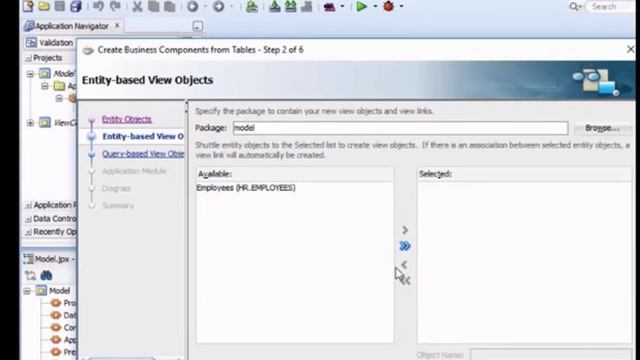Close the Application Navigator tab

117,26
